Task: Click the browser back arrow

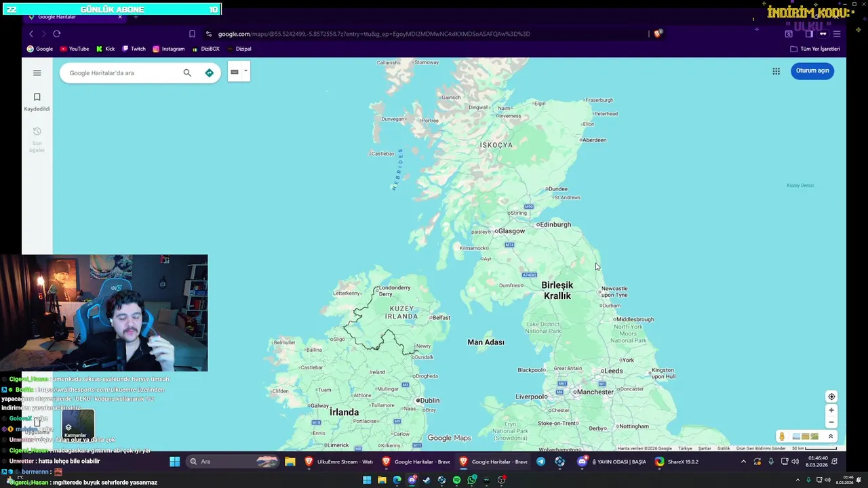Action: pyautogui.click(x=31, y=34)
